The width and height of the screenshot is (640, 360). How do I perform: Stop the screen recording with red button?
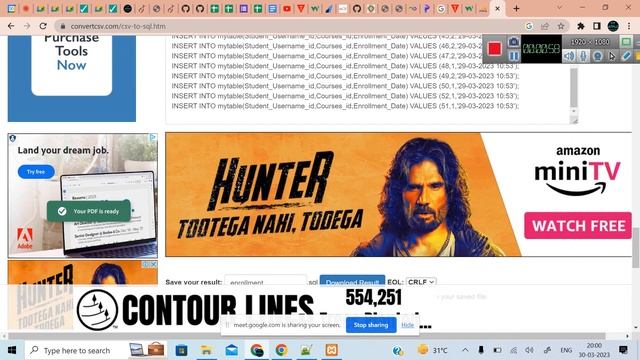click(x=495, y=49)
